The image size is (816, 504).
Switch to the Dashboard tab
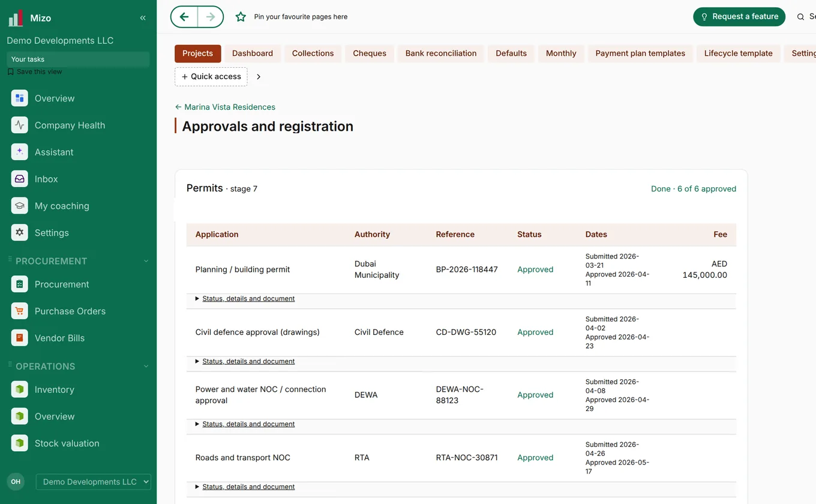pyautogui.click(x=253, y=53)
